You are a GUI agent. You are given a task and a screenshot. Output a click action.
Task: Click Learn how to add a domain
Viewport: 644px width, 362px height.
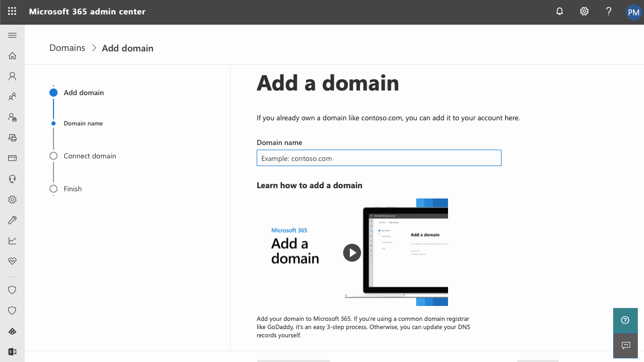pos(310,185)
